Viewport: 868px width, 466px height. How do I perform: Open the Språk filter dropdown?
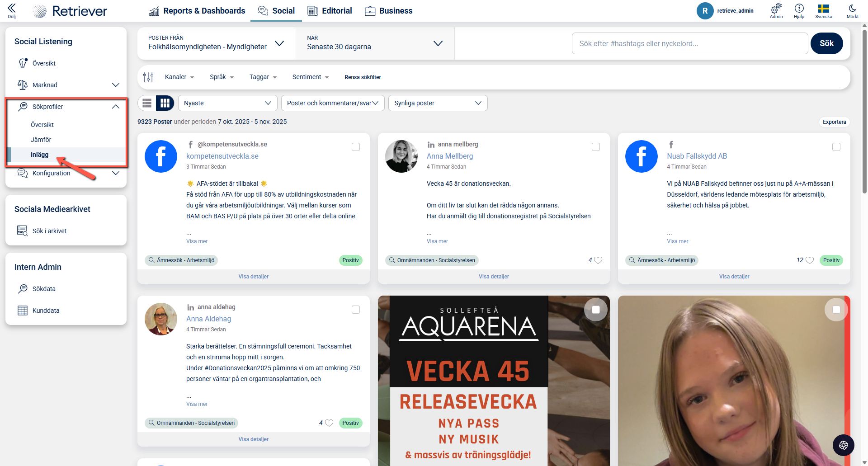tap(222, 77)
